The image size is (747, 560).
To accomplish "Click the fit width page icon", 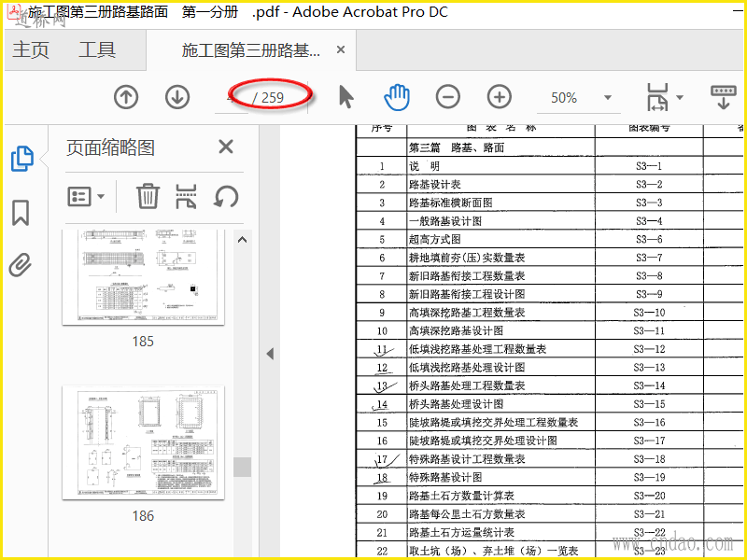I will pos(658,97).
